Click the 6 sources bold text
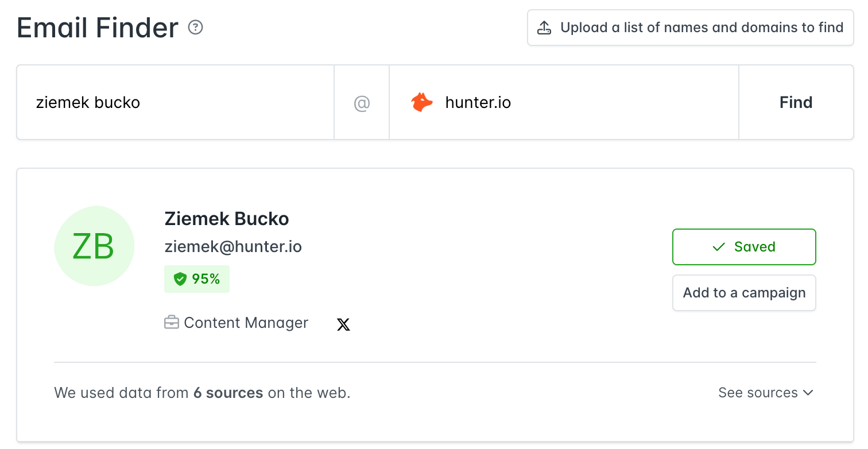 click(228, 393)
